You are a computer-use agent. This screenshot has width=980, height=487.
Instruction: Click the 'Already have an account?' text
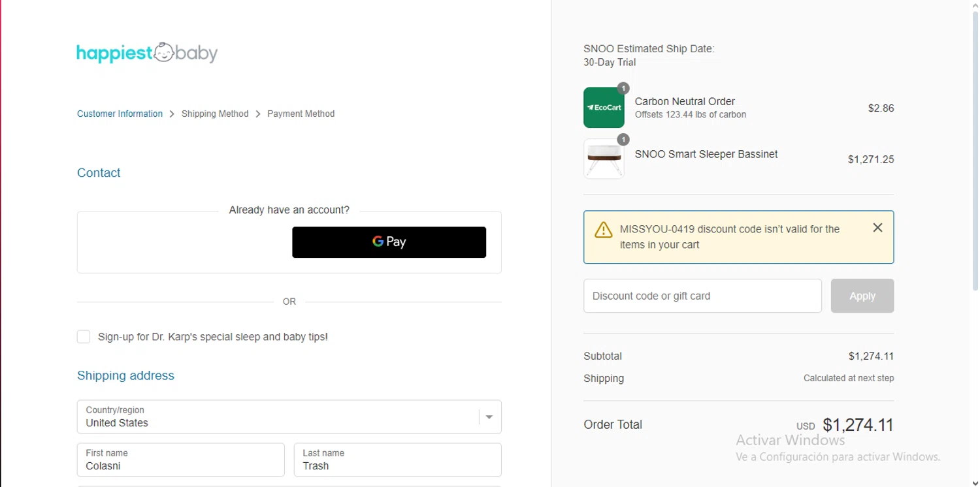(289, 210)
